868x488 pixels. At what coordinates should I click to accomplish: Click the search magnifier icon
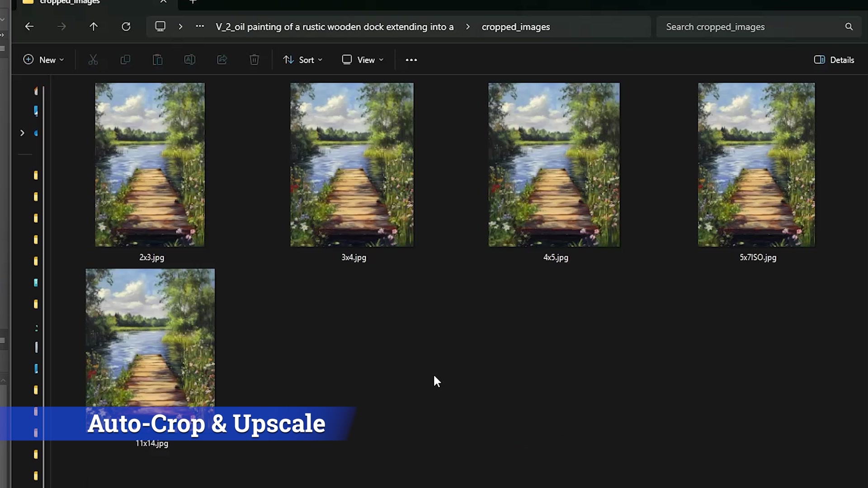pyautogui.click(x=849, y=27)
